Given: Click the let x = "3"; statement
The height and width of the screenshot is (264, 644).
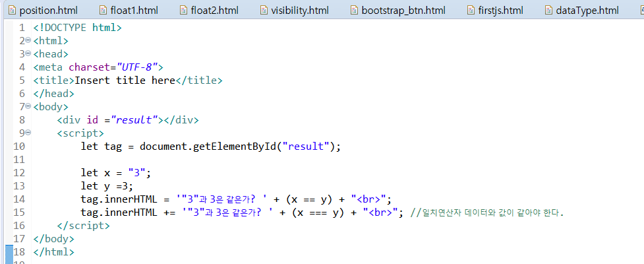Looking at the screenshot, I should [116, 173].
